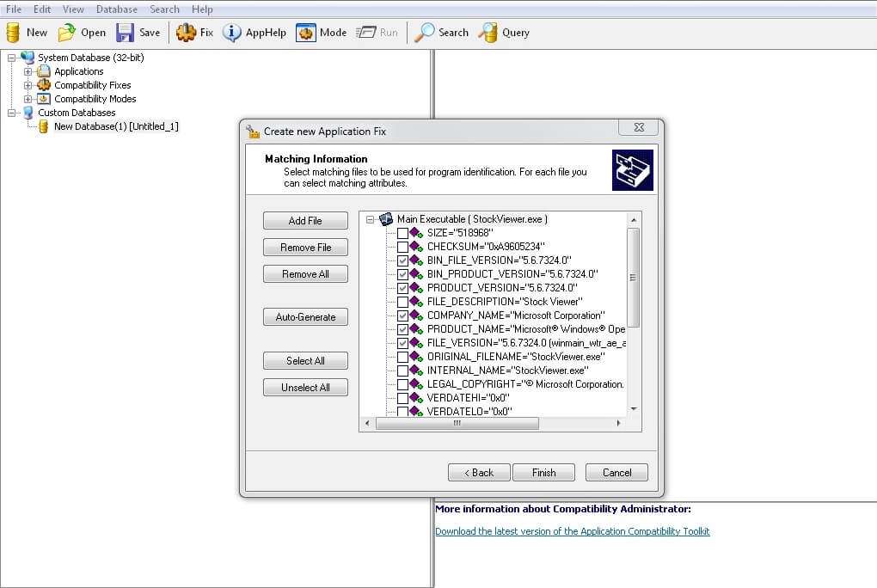The height and width of the screenshot is (588, 877).
Task: Collapse the Custom Databases node
Action: [11, 113]
